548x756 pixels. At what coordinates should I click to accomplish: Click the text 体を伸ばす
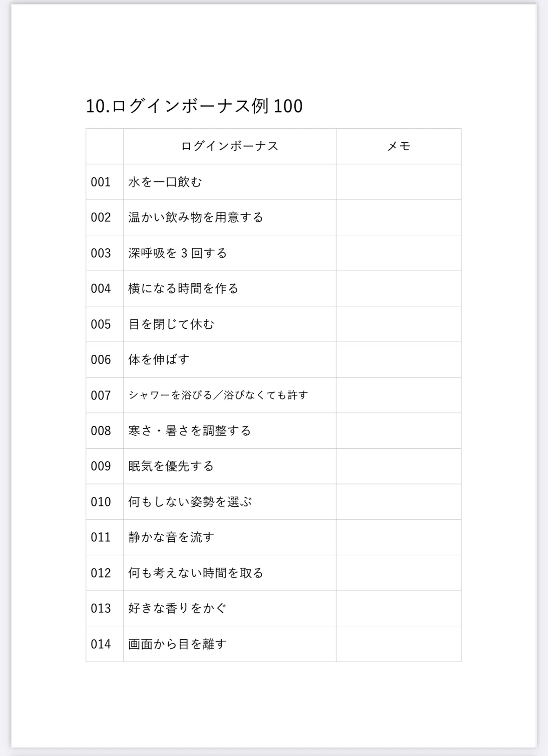159,359
